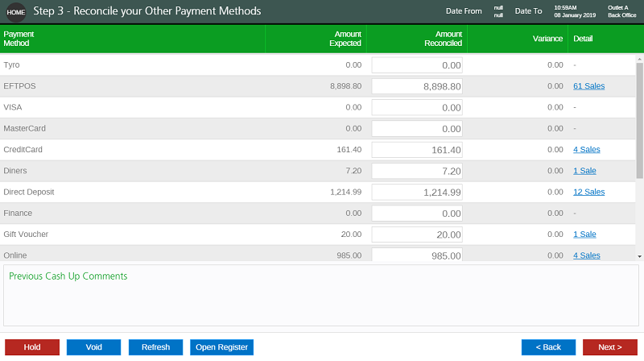This screenshot has height=361, width=644.
Task: Click the Previous Cash Up Comments box
Action: click(321, 295)
